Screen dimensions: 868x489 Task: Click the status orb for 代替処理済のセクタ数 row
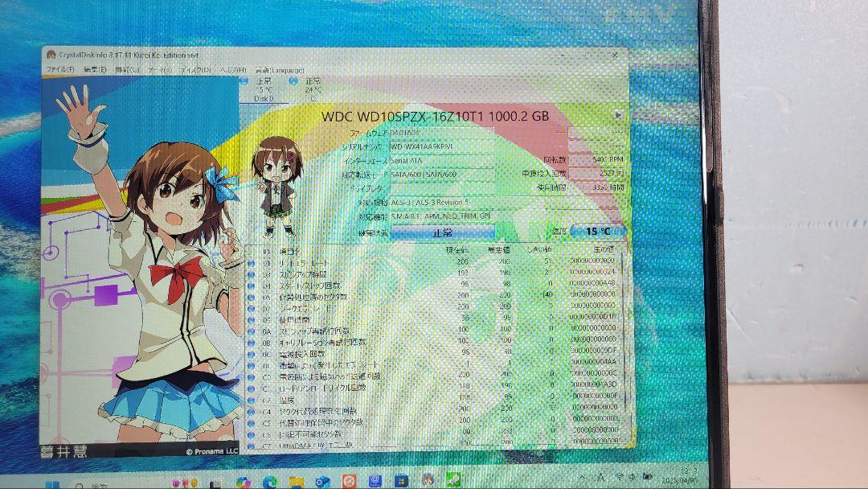tap(252, 298)
